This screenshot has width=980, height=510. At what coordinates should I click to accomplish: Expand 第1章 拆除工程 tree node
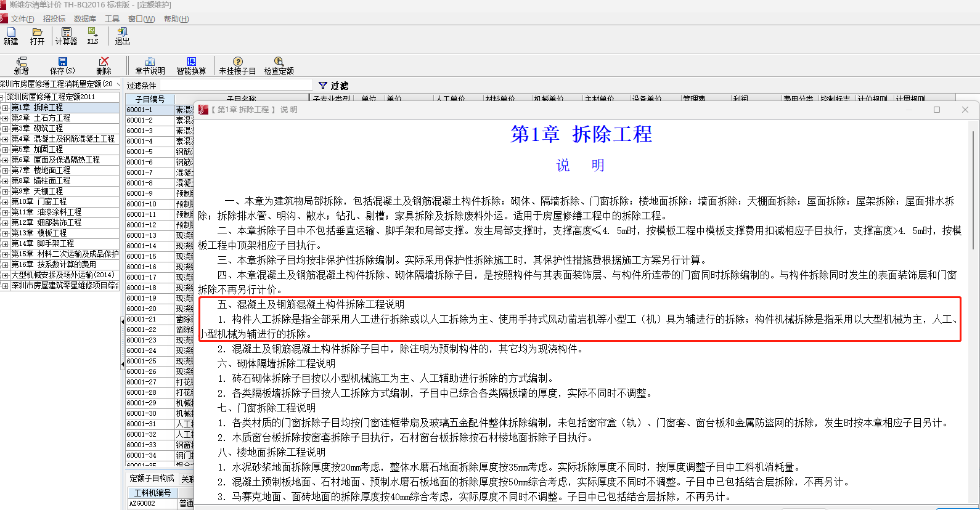click(x=5, y=108)
